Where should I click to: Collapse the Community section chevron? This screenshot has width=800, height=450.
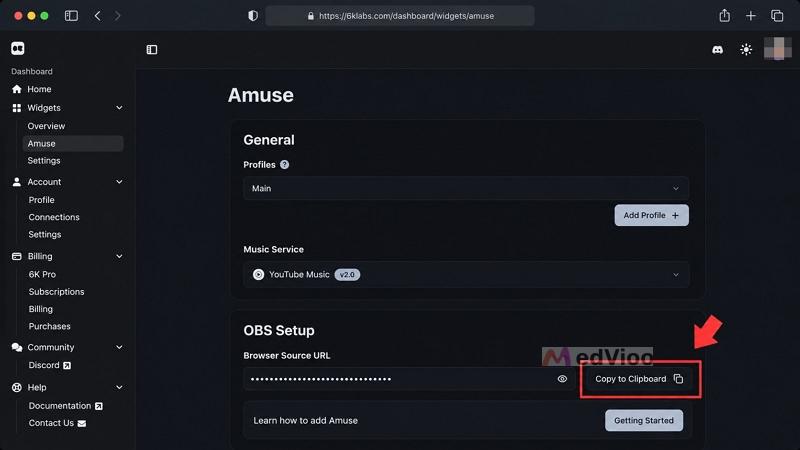coord(119,347)
